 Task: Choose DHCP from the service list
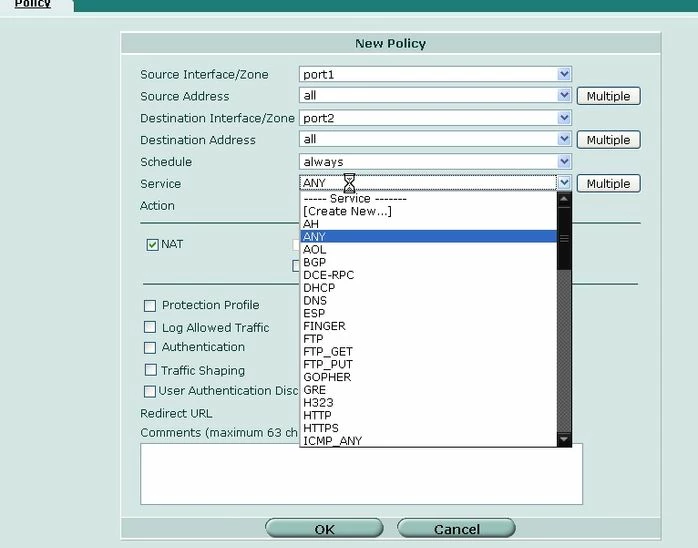coord(429,288)
